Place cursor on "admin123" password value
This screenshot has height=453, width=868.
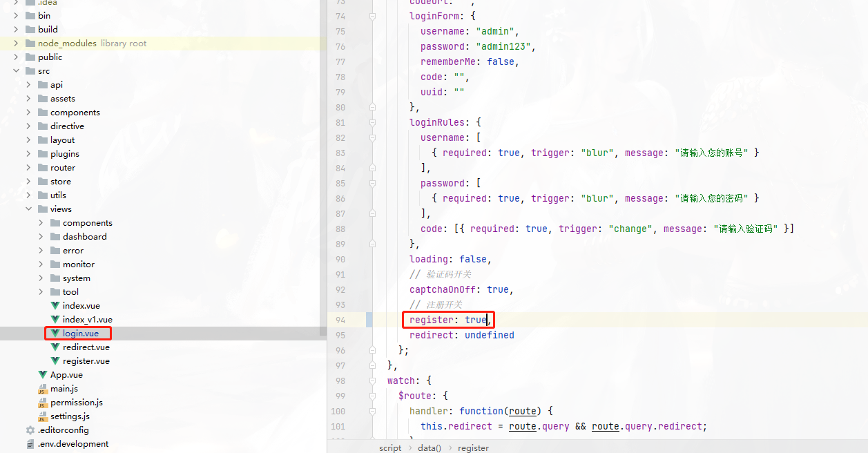click(x=503, y=46)
